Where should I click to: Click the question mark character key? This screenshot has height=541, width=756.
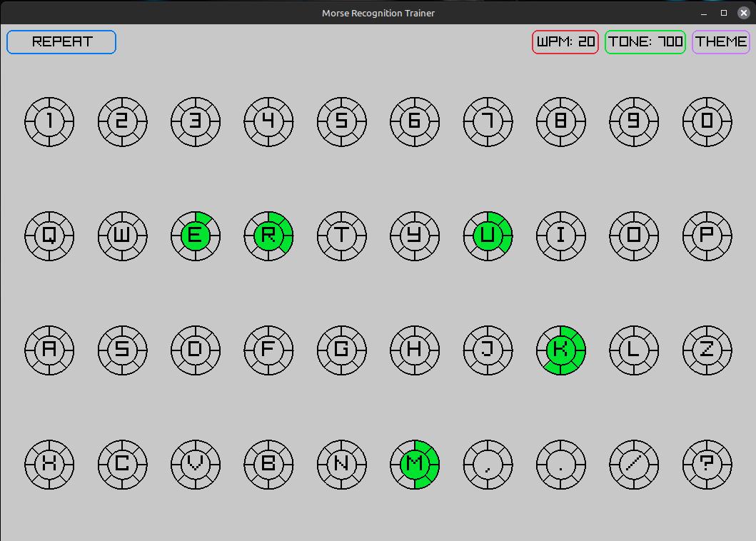click(x=707, y=464)
